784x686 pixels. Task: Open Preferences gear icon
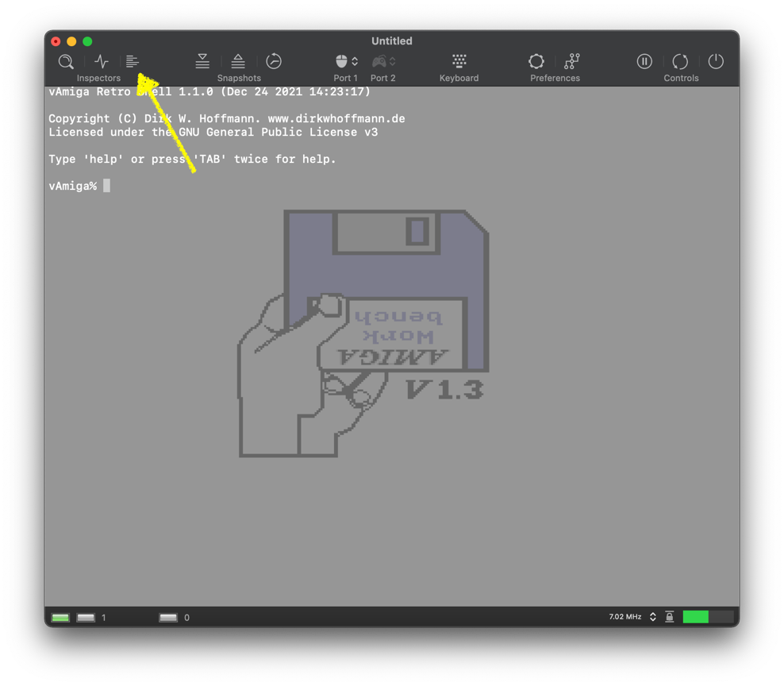[x=536, y=61]
